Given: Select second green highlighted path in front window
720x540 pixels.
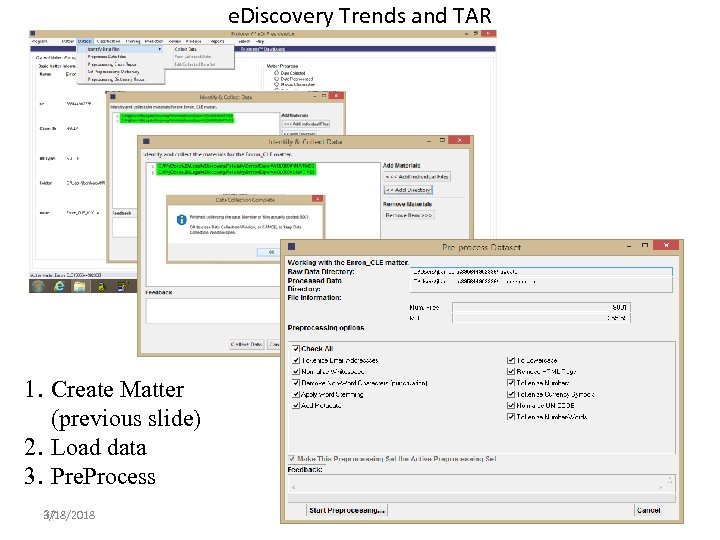Looking at the screenshot, I should [x=236, y=172].
